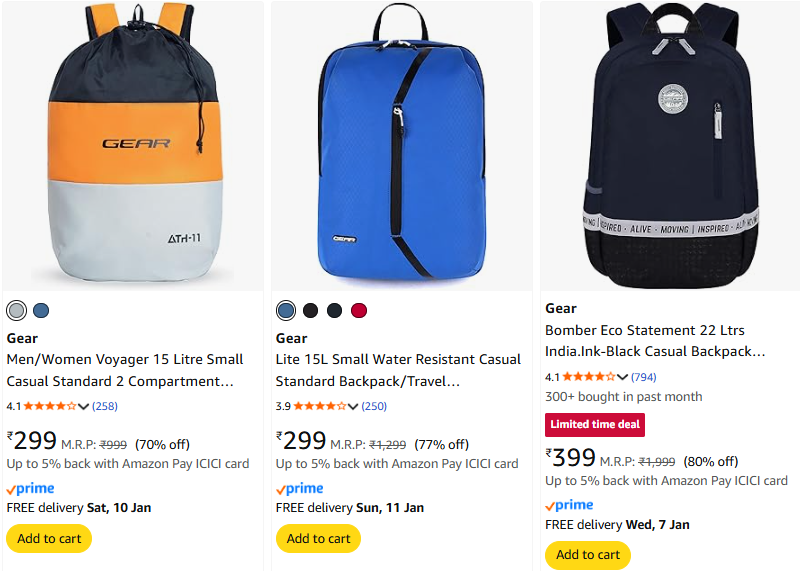Add the Voyager 15 Litre backpack to cart

click(x=49, y=538)
